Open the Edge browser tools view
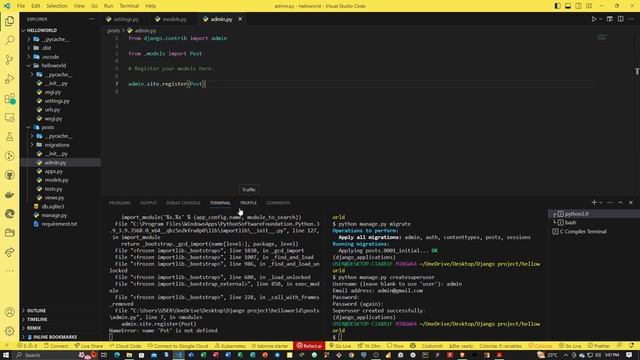The image size is (640, 360). coord(9,214)
